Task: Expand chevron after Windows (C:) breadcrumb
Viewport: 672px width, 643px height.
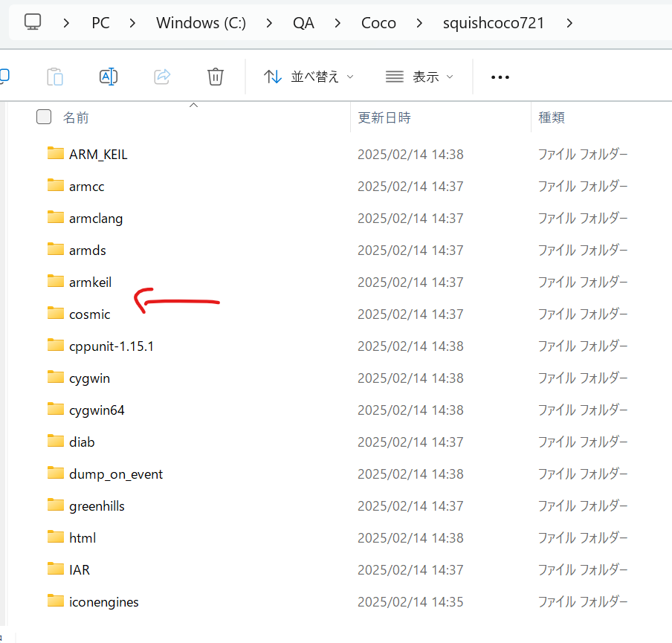Action: [269, 23]
